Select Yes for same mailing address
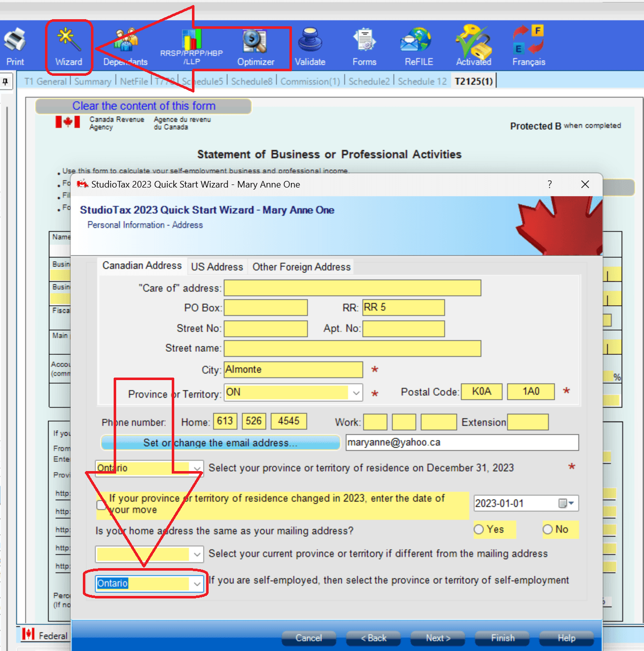This screenshot has height=651, width=644. [x=479, y=530]
